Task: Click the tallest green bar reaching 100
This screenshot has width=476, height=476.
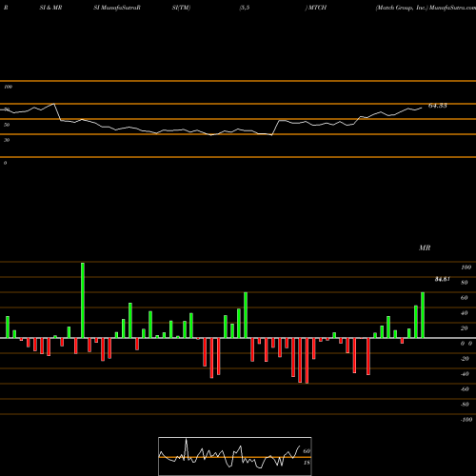Action: coord(83,300)
